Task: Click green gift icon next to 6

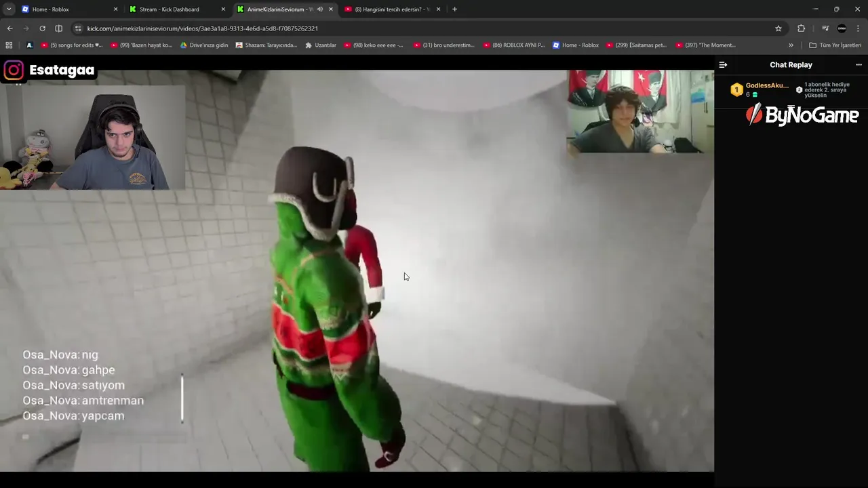Action: [x=755, y=95]
